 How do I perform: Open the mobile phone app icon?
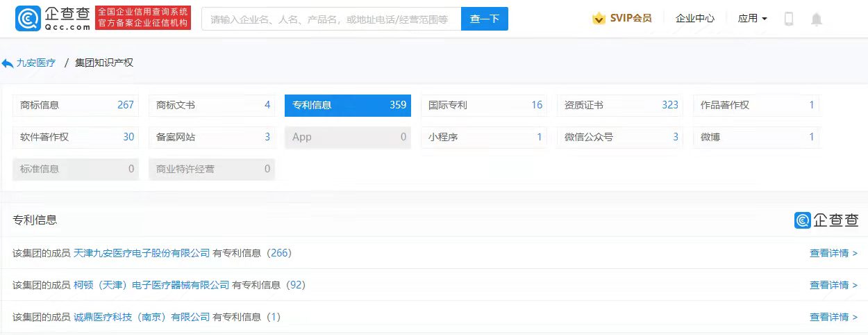coord(789,19)
